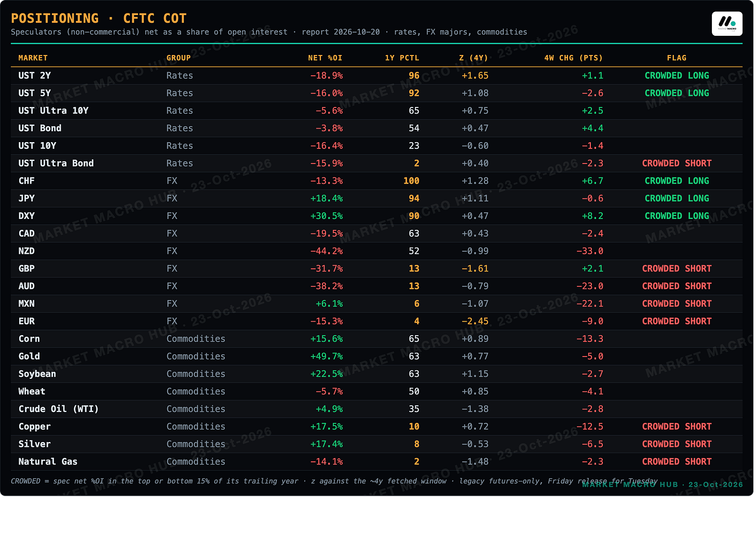Select the GROUP column header
The width and height of the screenshot is (756, 549).
tap(179, 58)
